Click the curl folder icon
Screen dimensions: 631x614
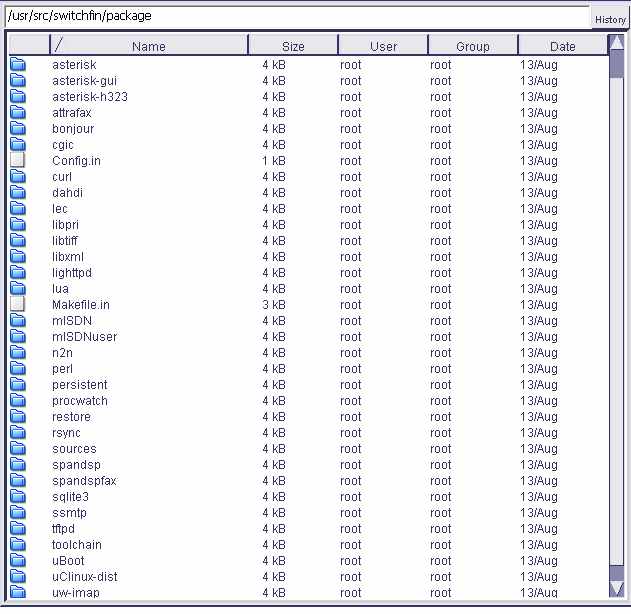tap(18, 176)
